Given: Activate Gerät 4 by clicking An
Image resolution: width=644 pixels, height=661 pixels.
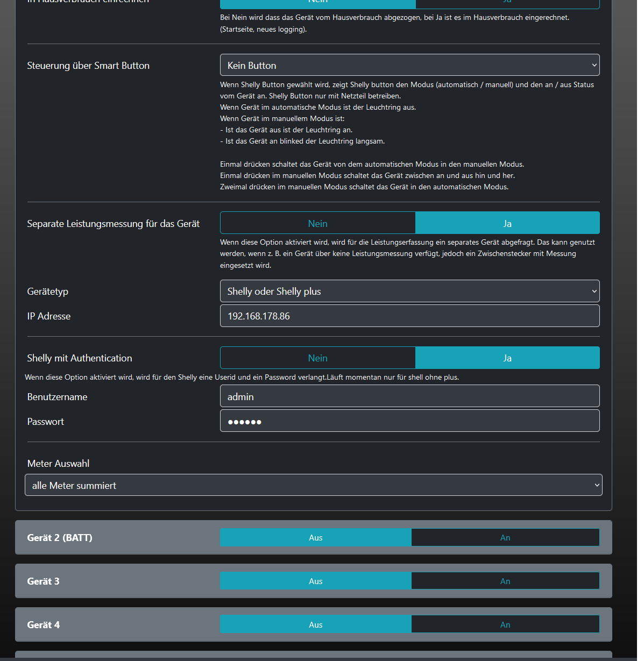Looking at the screenshot, I should [x=505, y=624].
